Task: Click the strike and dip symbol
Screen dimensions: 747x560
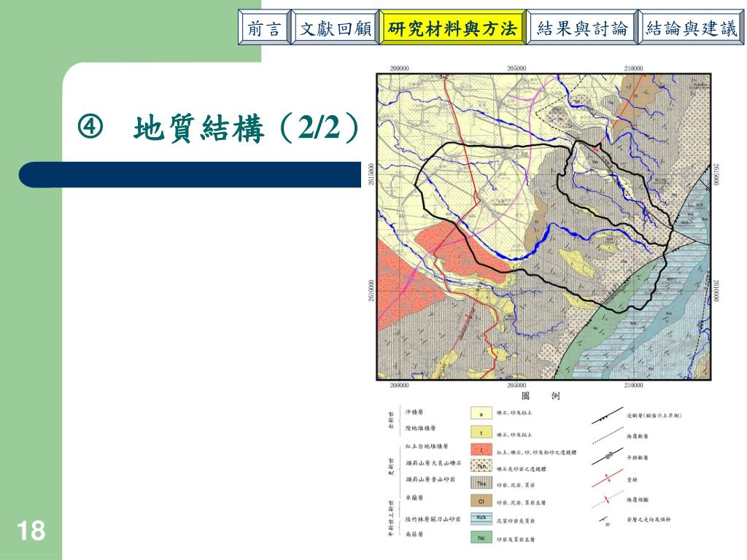Action: point(605,521)
